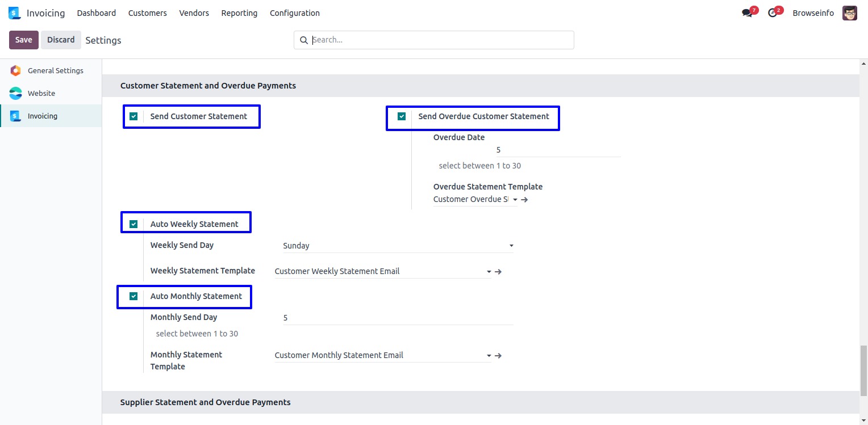Open the activities clock icon
The height and width of the screenshot is (425, 868).
pos(772,13)
